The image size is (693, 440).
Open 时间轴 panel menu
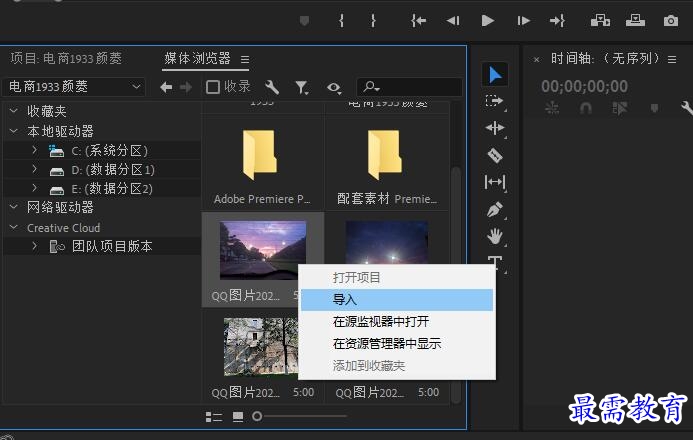672,59
